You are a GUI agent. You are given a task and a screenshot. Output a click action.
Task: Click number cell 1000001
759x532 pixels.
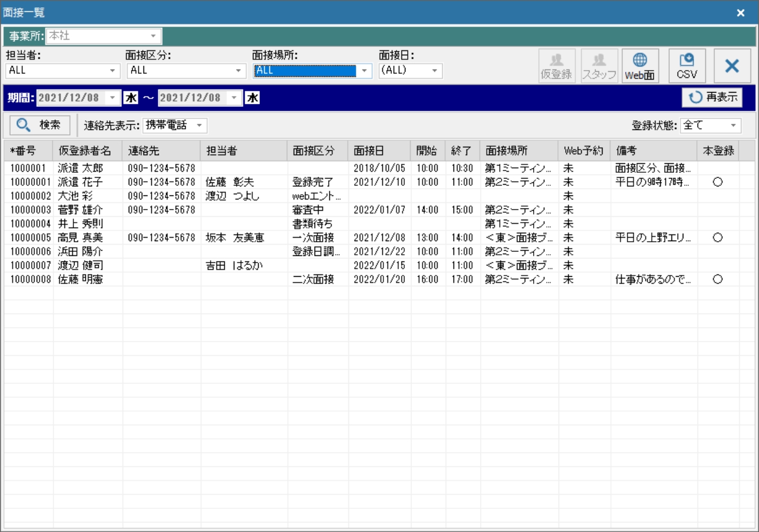[28, 168]
